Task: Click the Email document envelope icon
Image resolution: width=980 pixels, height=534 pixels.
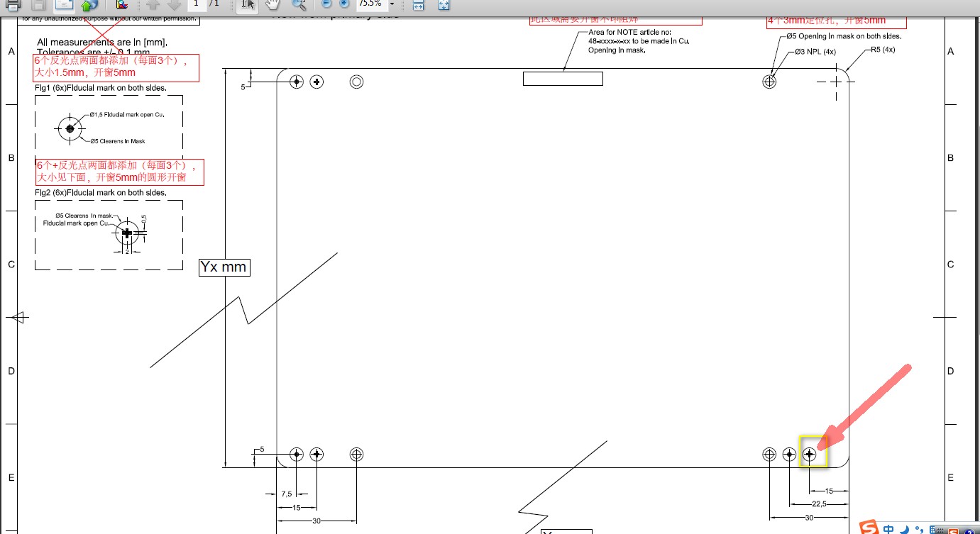Action: click(x=64, y=4)
